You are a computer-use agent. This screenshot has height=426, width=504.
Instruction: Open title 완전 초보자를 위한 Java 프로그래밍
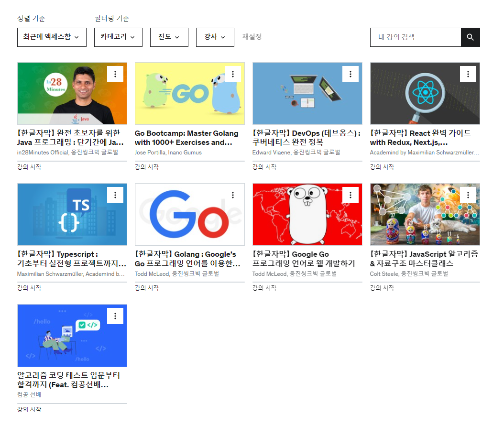click(70, 138)
